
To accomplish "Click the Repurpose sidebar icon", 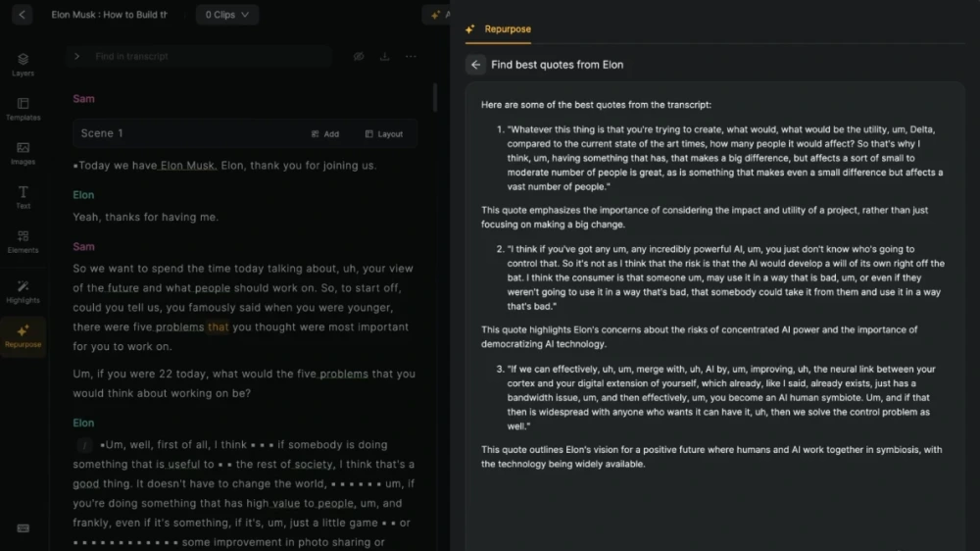I will click(x=23, y=335).
